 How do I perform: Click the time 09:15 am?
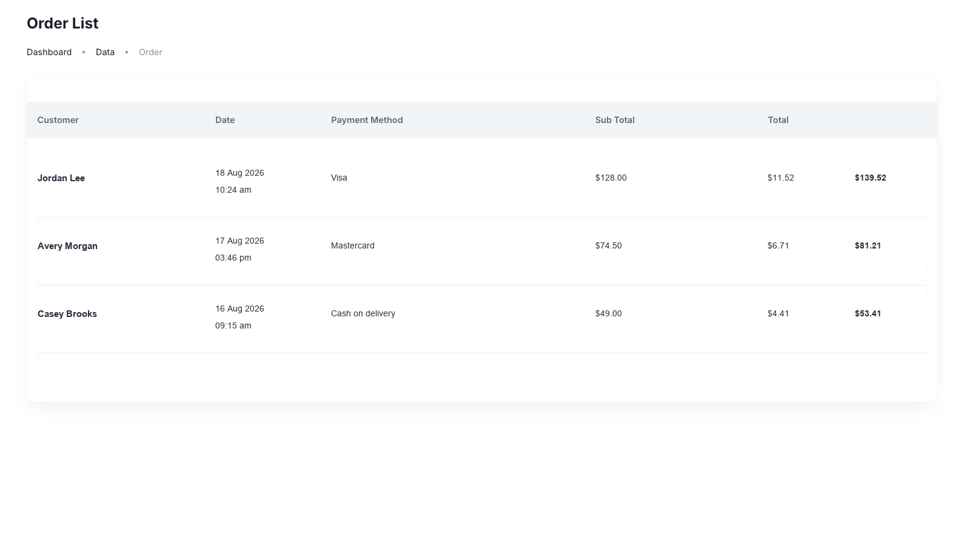pos(233,325)
